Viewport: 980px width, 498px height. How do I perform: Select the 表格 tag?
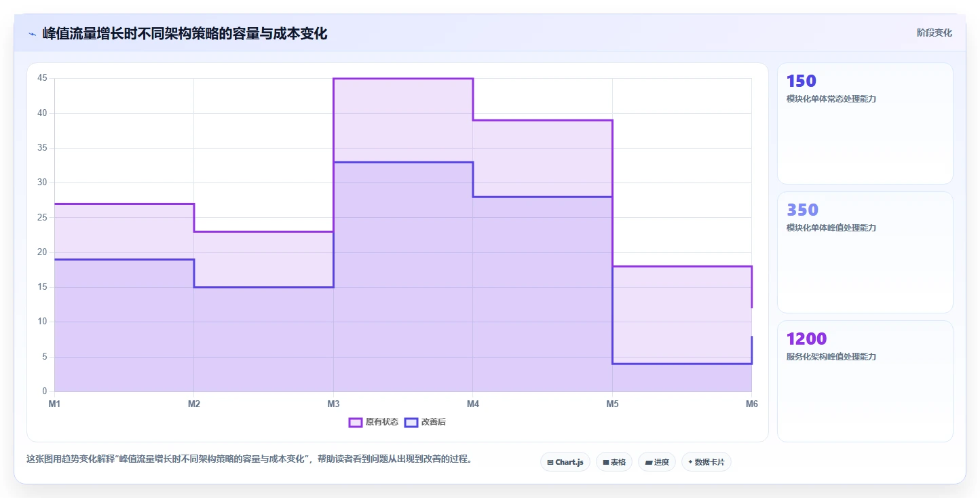pos(614,462)
